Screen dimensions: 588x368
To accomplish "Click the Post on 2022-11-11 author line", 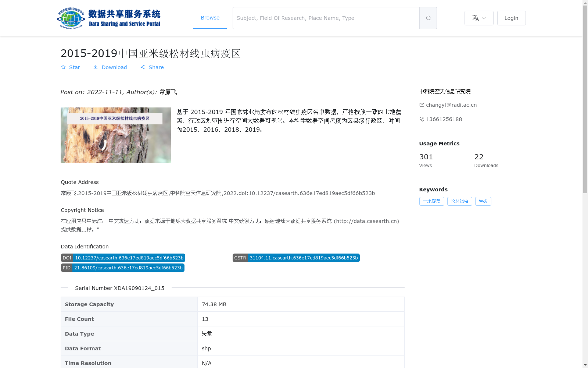I will click(119, 92).
